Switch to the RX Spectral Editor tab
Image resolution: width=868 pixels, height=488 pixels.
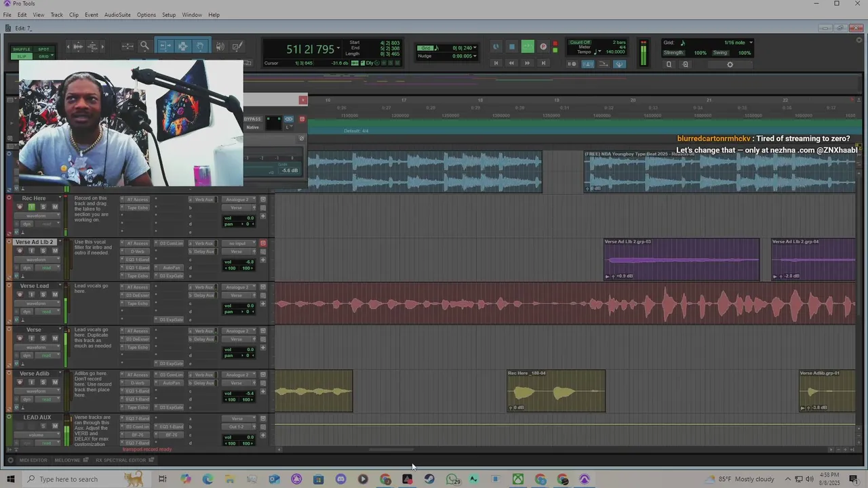tap(121, 460)
